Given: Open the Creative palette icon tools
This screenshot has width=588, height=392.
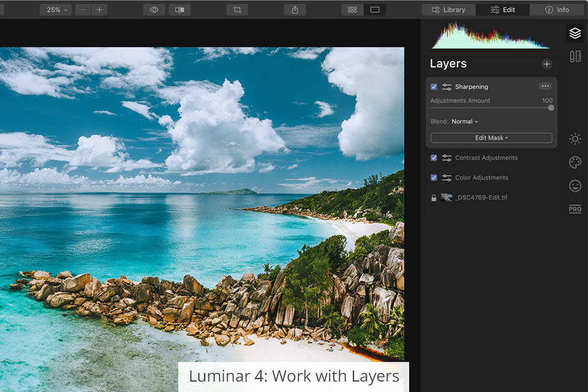Looking at the screenshot, I should pos(575,162).
